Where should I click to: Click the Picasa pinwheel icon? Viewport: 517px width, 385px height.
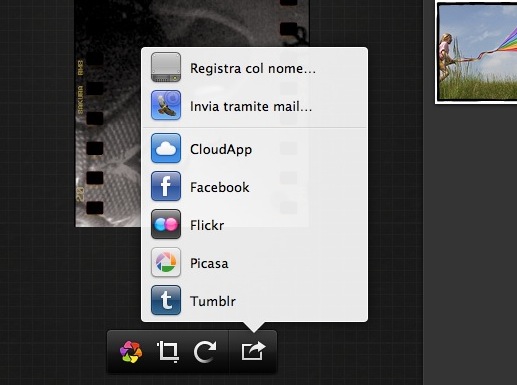pyautogui.click(x=166, y=262)
